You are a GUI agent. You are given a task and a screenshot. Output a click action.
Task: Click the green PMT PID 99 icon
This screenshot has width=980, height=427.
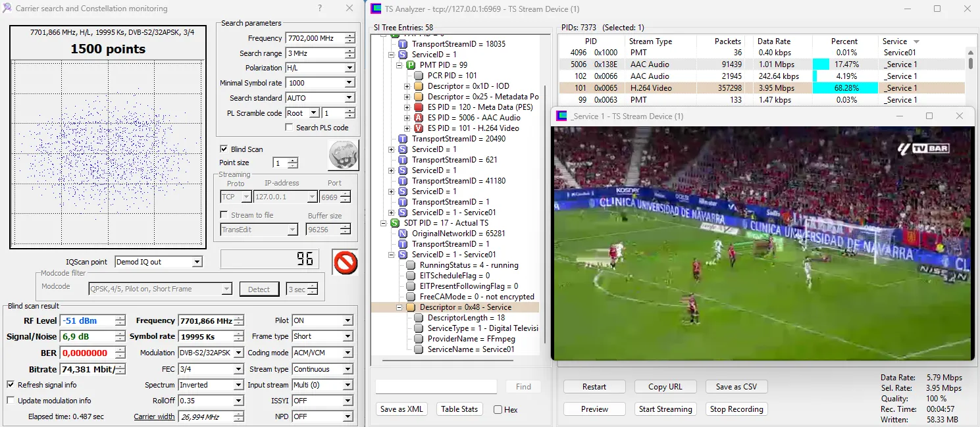pos(411,65)
